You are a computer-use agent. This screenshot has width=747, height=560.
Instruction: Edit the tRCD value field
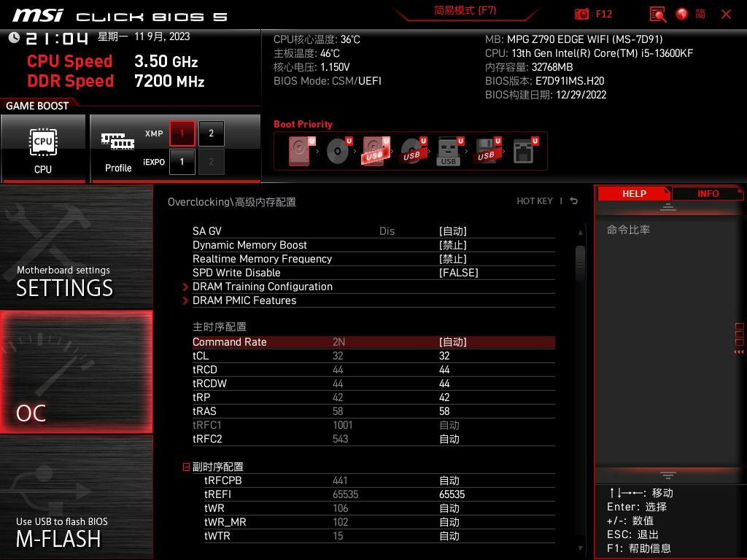(444, 370)
